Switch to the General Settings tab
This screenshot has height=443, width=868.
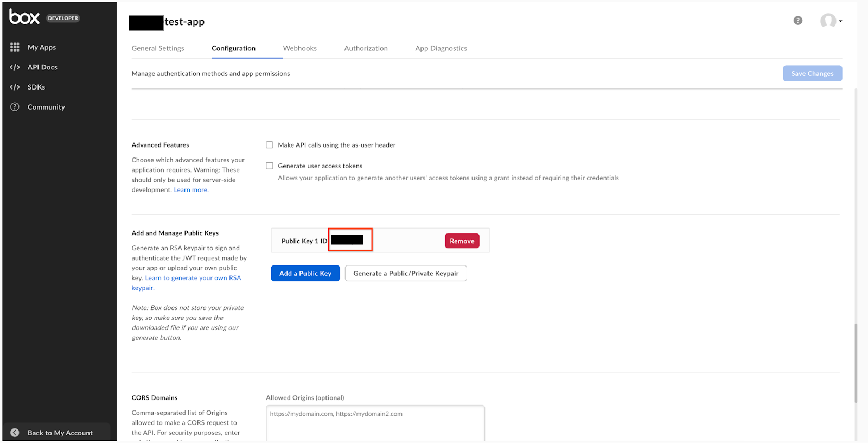click(x=158, y=48)
